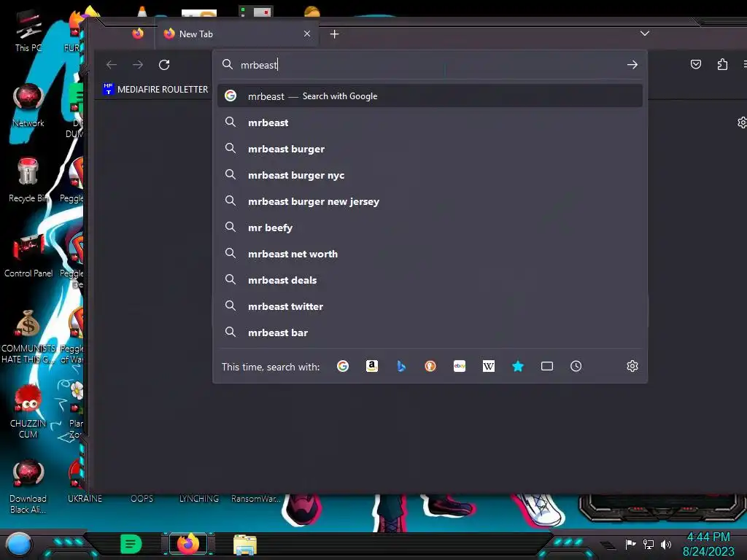Open network icon in system tray
Image resolution: width=747 pixels, height=560 pixels.
[648, 544]
